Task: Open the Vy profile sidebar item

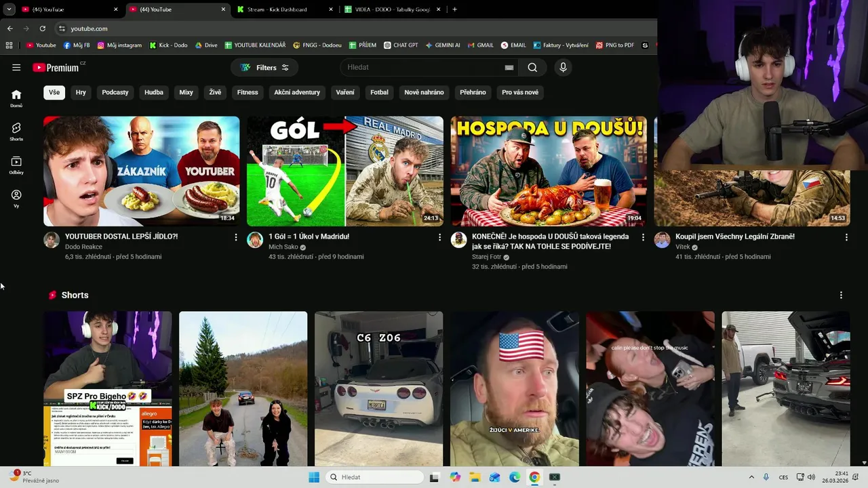Action: click(x=16, y=199)
